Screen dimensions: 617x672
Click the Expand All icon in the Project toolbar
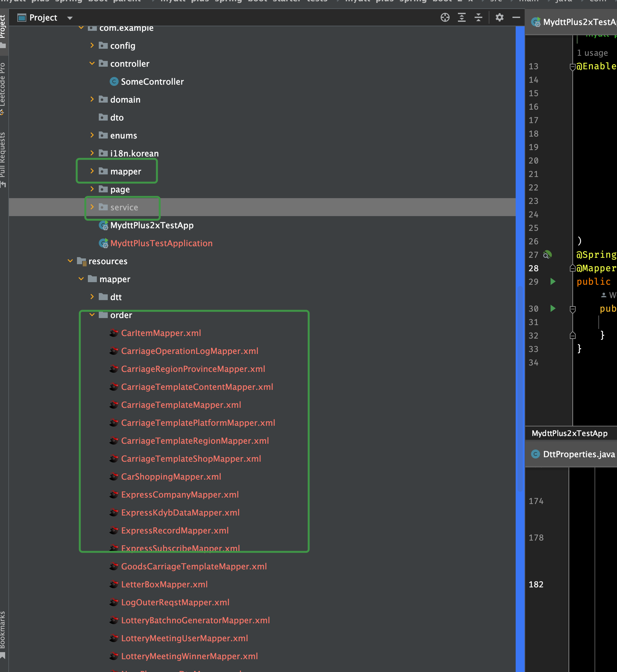pos(461,17)
